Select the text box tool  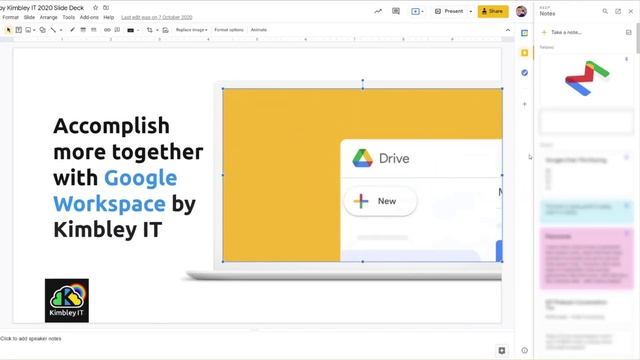(19, 30)
